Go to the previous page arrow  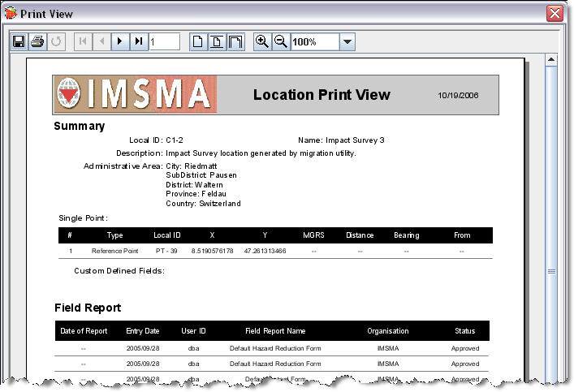point(102,41)
